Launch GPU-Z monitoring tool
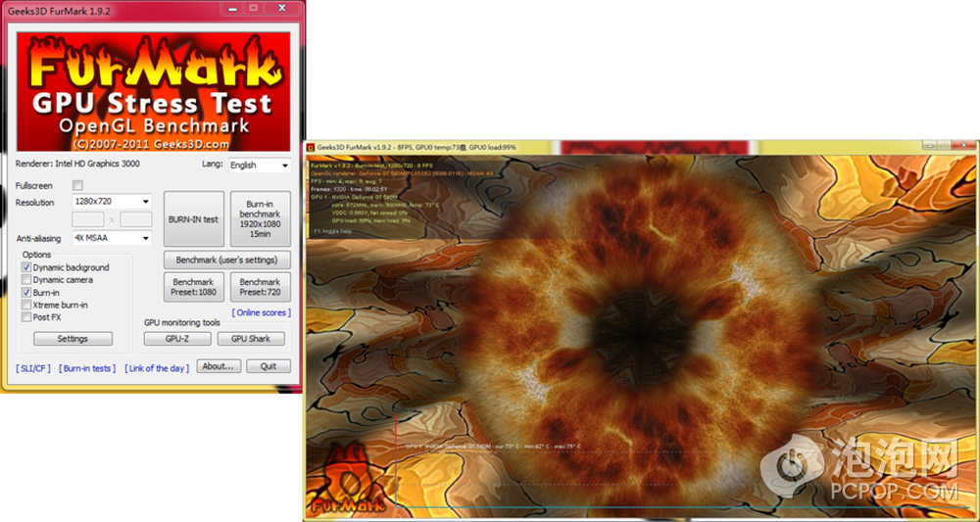Viewport: 980px width, 522px height. point(177,339)
